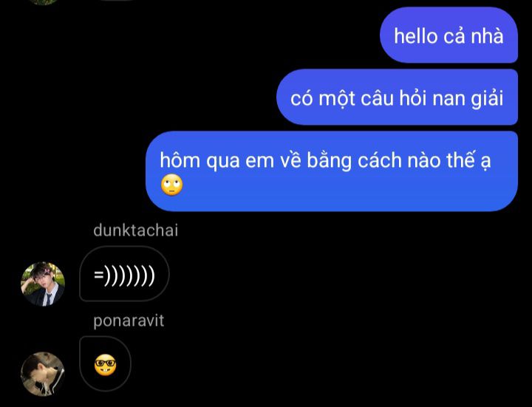The height and width of the screenshot is (407, 532).
Task: Click the eye-roll emoji in blue message
Action: coord(171,185)
